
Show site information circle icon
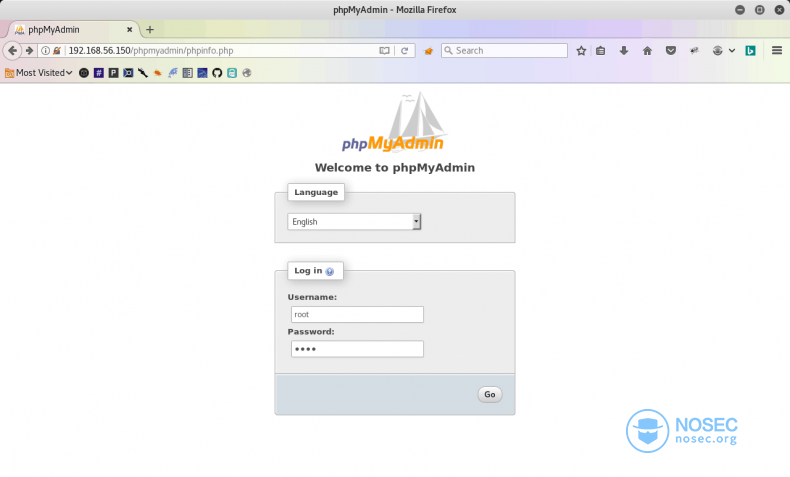click(45, 50)
